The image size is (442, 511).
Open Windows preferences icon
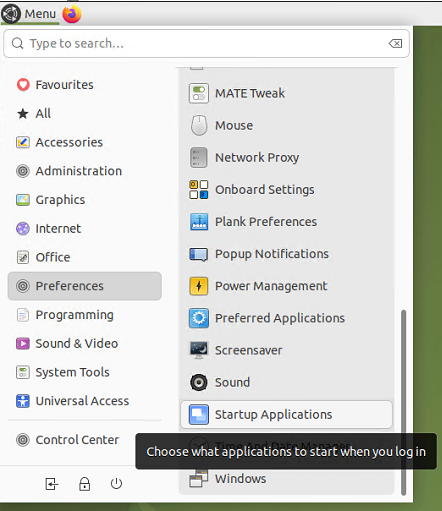coord(199,479)
